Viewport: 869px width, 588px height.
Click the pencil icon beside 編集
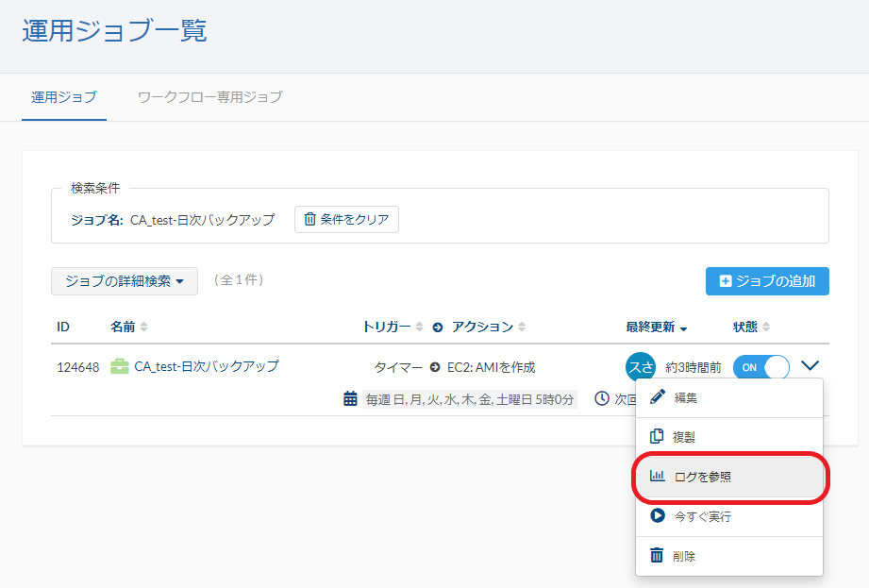(658, 397)
